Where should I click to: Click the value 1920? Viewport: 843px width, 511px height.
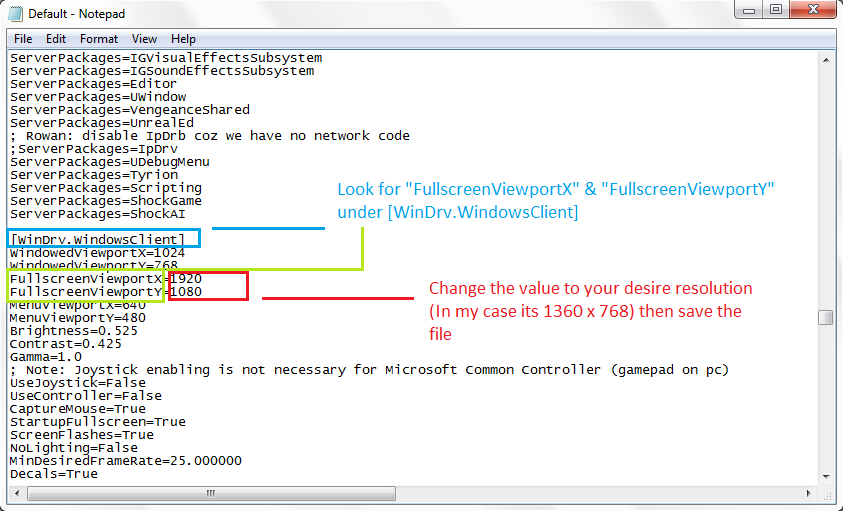[x=185, y=279]
